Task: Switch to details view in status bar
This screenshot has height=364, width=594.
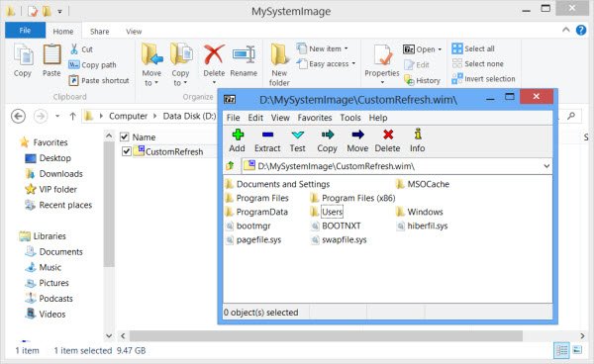Action: pyautogui.click(x=561, y=350)
